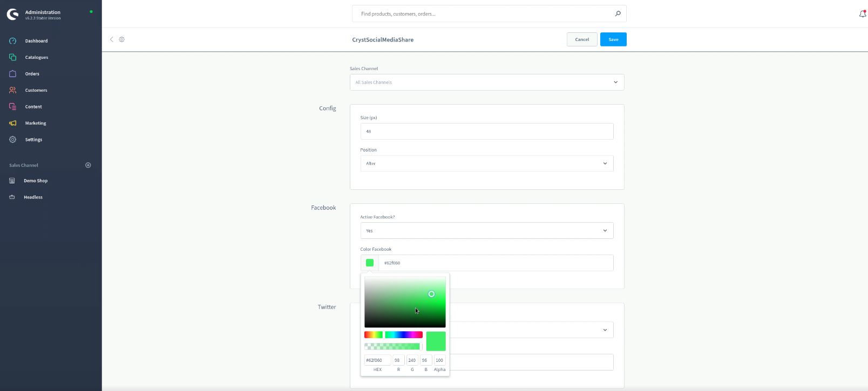Click the Alpha value field
Viewport: 868px width, 391px height.
(x=439, y=360)
